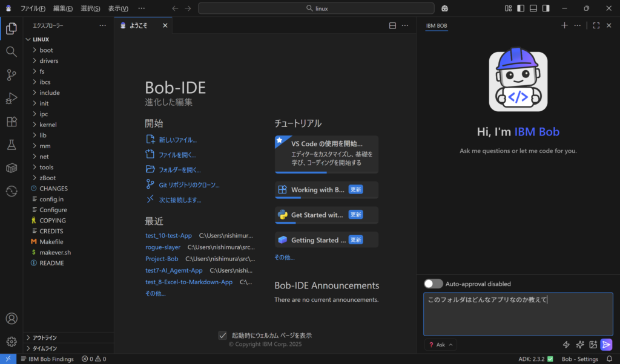Viewport: 620px width, 364px height.
Task: Toggle the primary side bar layout button
Action: pos(520,8)
